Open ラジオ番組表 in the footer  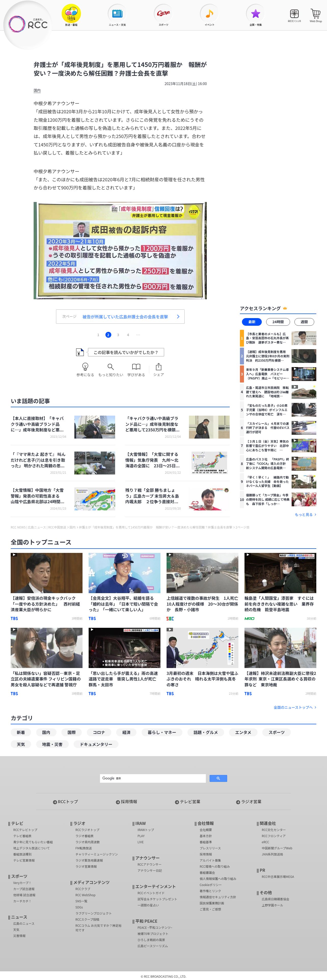84,836
